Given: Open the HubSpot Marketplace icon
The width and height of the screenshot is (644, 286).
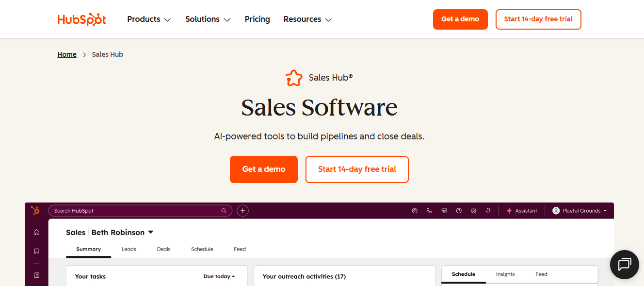Looking at the screenshot, I should point(444,210).
